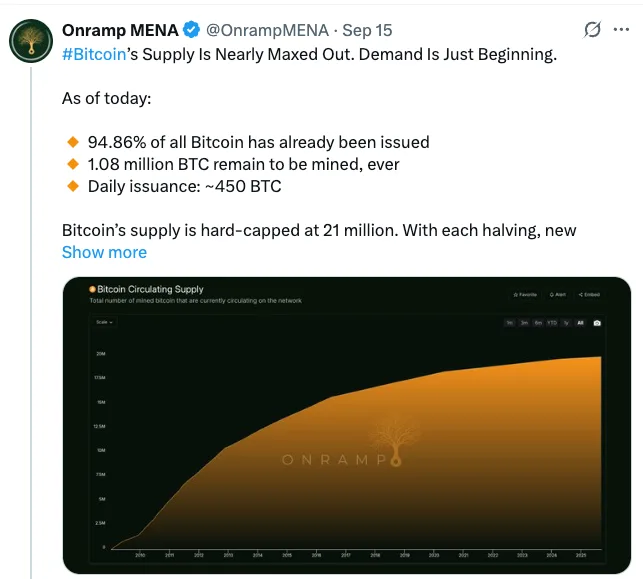Select the 1m time range
The image size is (643, 579).
(x=509, y=323)
